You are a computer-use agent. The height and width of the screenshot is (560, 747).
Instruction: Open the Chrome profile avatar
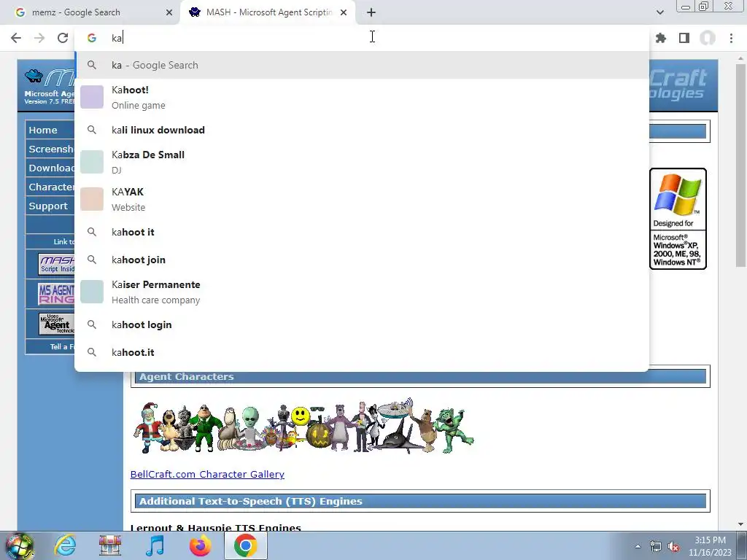click(708, 38)
